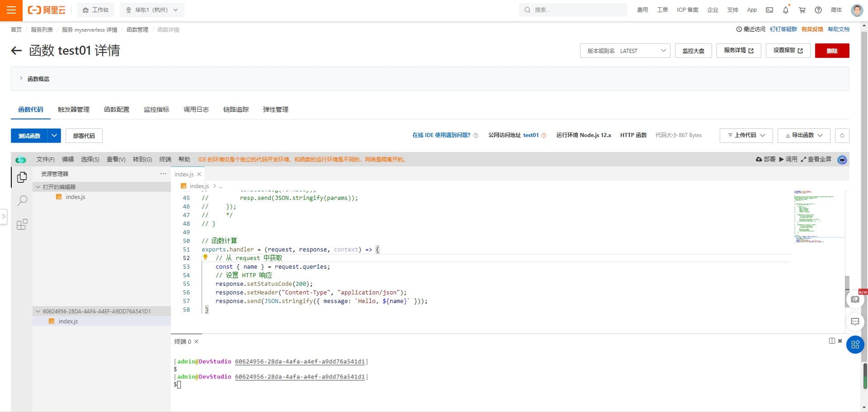Switch to the trigger management tab

point(74,109)
